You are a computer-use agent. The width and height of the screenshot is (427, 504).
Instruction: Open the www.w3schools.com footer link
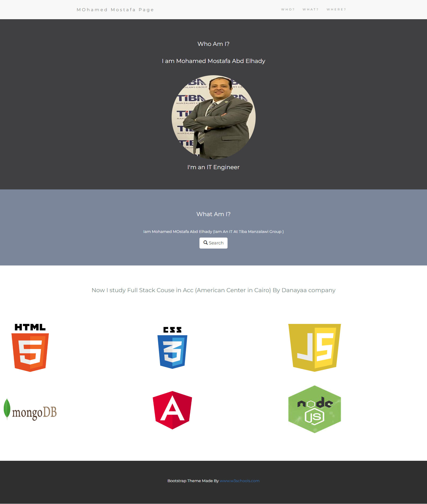(240, 481)
